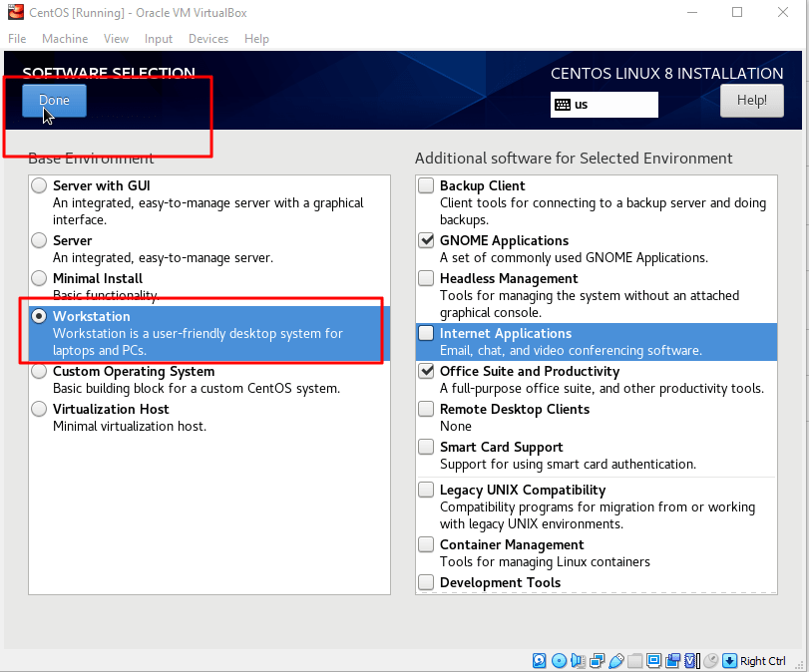
Task: Click the shared folders status icon
Action: click(635, 661)
